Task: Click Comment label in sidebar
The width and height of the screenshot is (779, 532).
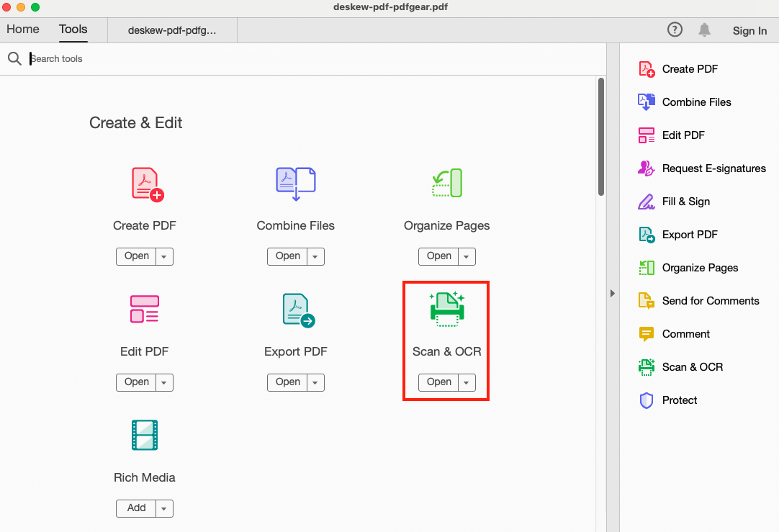Action: click(x=686, y=334)
